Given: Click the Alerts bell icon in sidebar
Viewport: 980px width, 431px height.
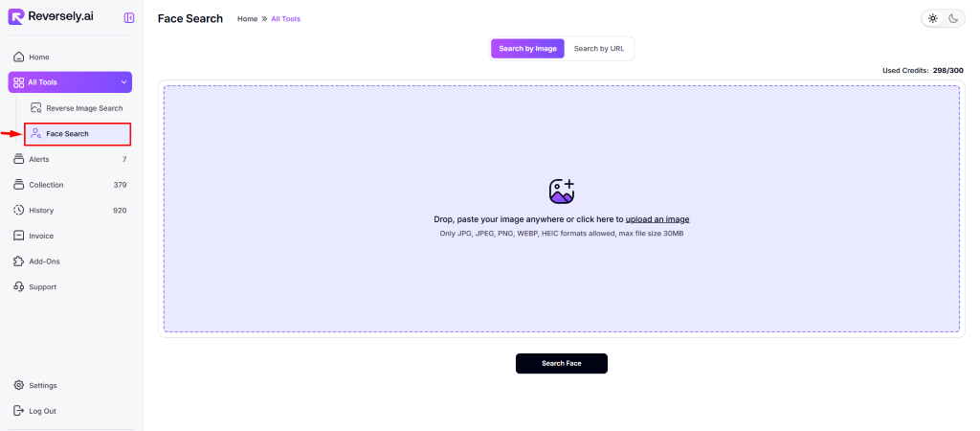Looking at the screenshot, I should tap(19, 159).
